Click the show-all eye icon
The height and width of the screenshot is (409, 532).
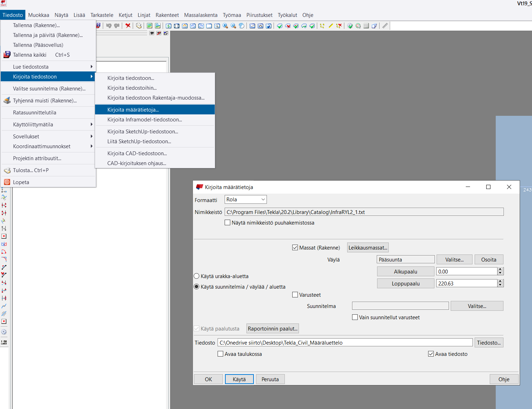coord(152,33)
